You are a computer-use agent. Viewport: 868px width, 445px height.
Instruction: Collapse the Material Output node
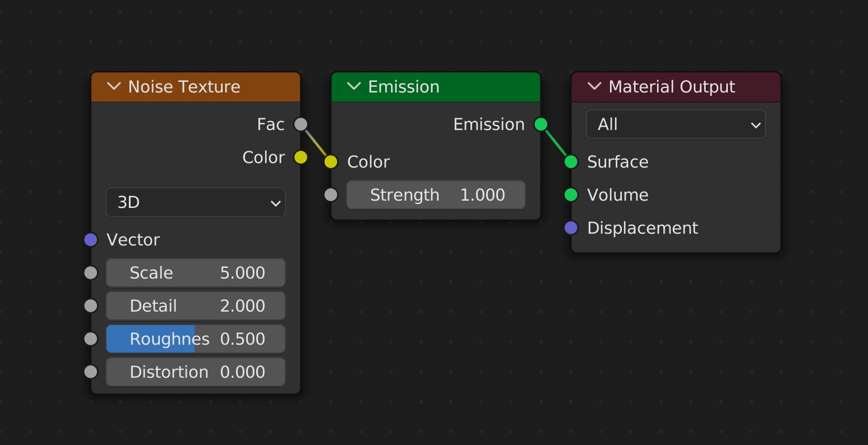pyautogui.click(x=594, y=86)
